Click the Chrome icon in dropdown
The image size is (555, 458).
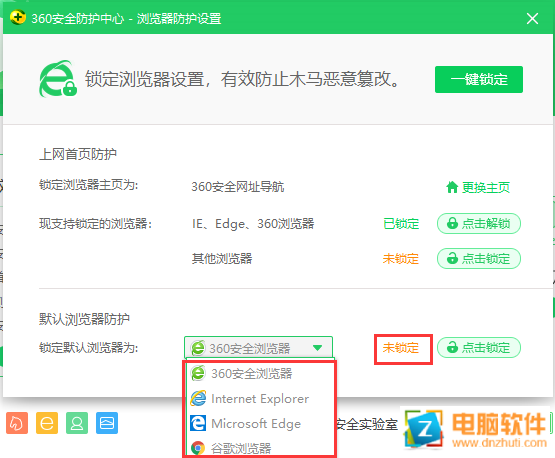pos(198,448)
